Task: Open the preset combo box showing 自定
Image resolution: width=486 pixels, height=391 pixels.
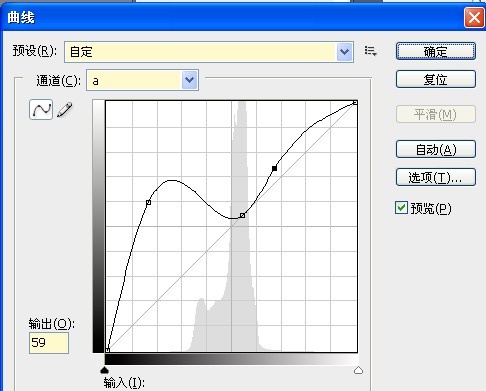Action: 209,52
